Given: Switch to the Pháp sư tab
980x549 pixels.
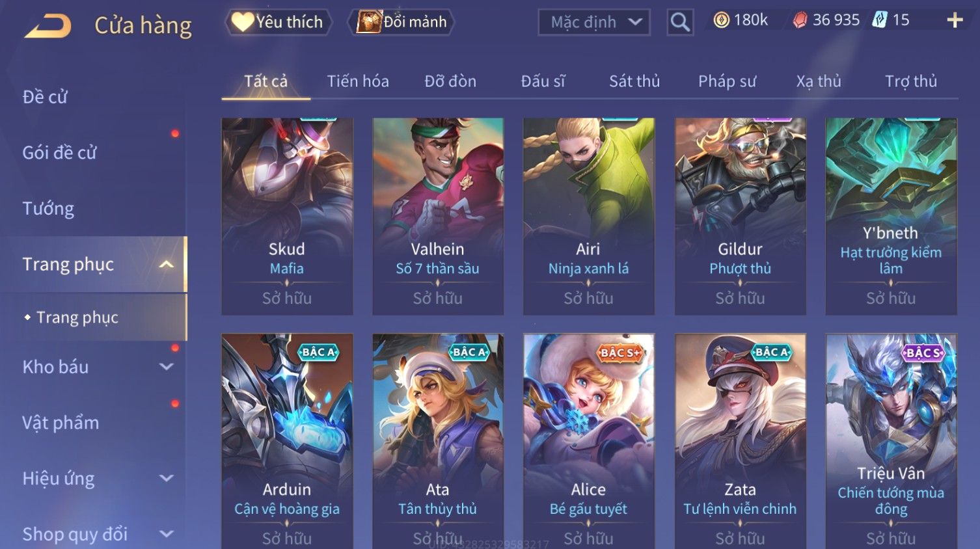Looking at the screenshot, I should (x=727, y=81).
